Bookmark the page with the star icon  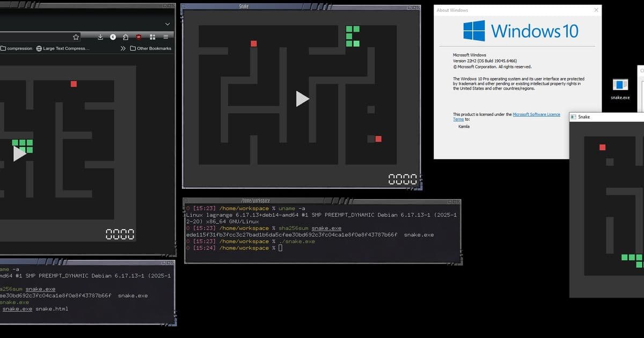coord(76,36)
